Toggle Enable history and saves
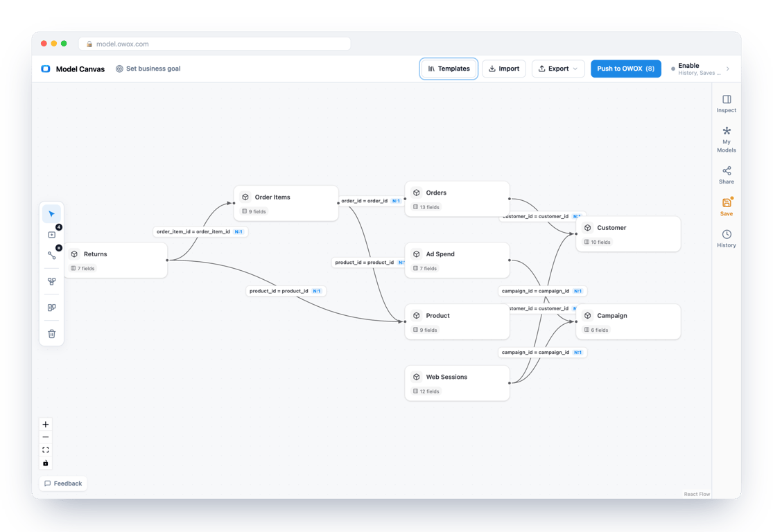773x532 pixels. (696, 69)
